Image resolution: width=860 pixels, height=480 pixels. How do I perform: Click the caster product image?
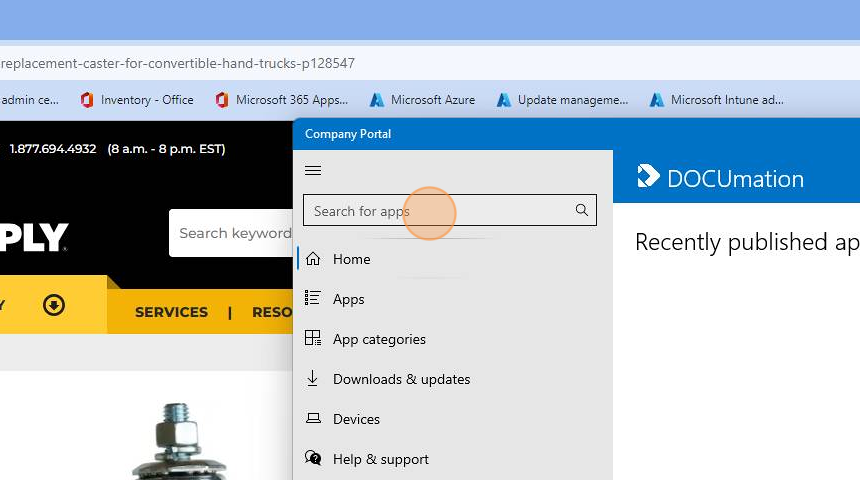[178, 441]
